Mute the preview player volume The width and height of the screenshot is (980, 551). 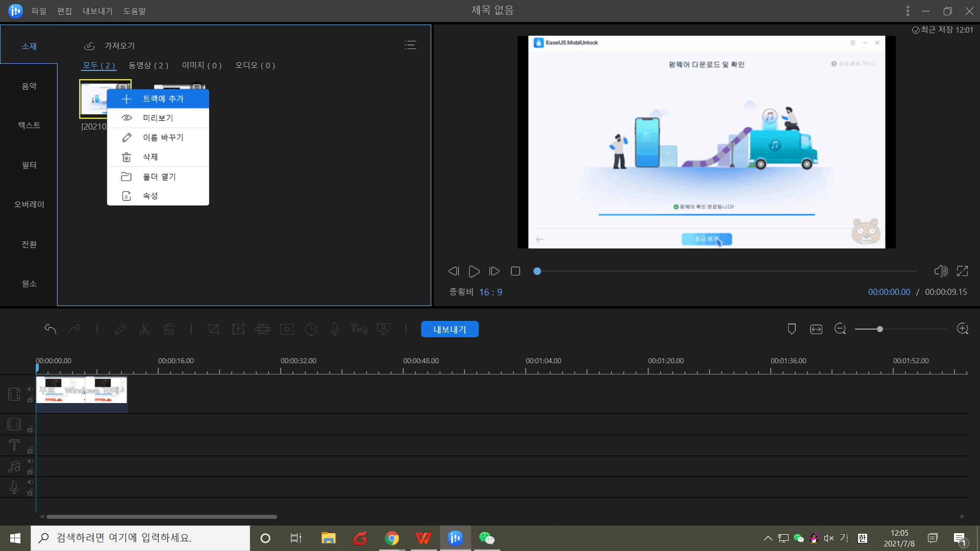pos(942,271)
